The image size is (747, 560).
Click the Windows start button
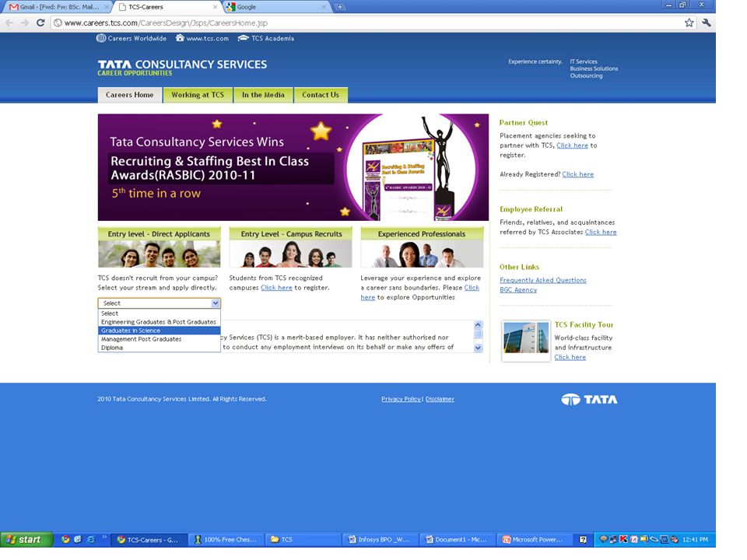click(x=26, y=540)
